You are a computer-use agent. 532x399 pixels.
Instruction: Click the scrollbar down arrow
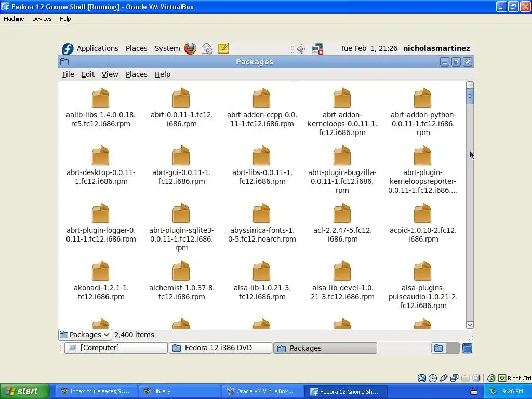470,325
